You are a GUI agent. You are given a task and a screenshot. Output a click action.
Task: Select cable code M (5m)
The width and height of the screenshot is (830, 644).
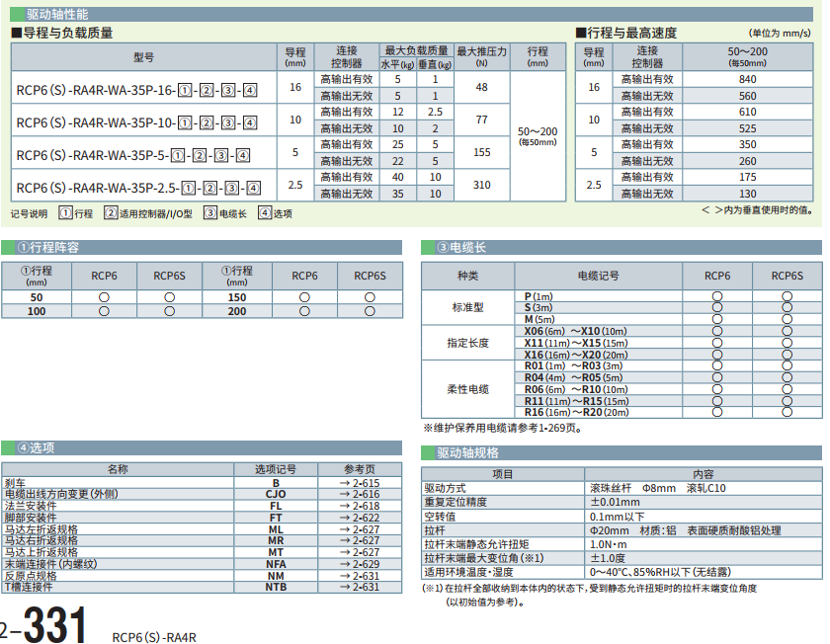(539, 319)
